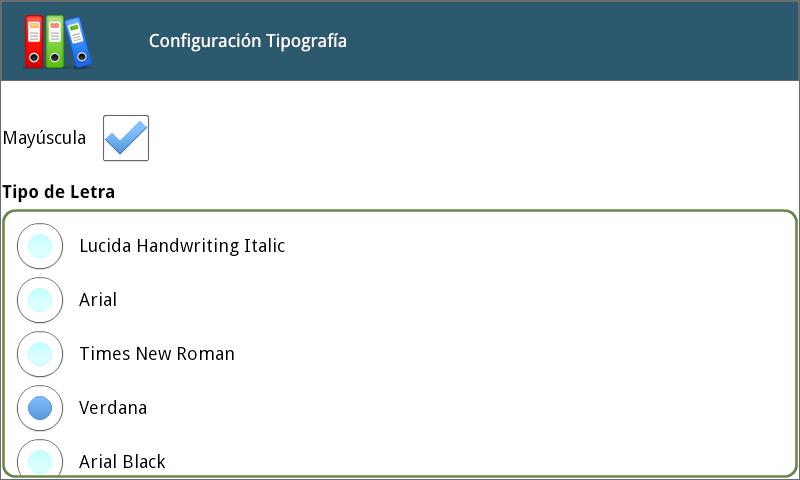Click the Lucida Handwriting Italic font label
Image resolution: width=800 pixels, height=480 pixels.
(x=182, y=246)
